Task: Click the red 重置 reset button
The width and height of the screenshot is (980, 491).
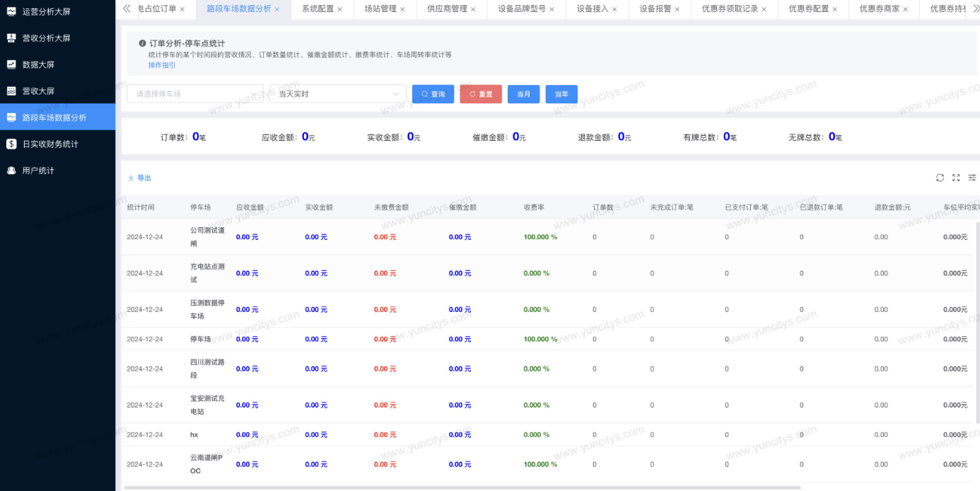Action: pyautogui.click(x=481, y=94)
